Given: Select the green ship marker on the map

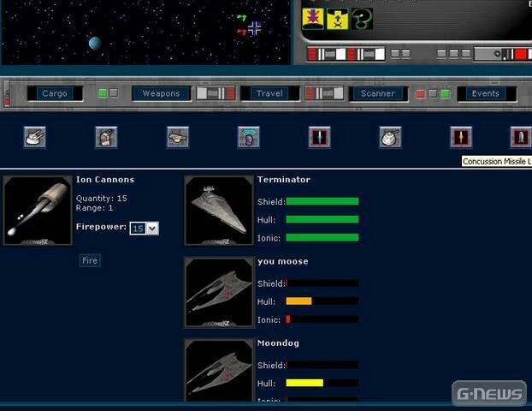Looking at the screenshot, I should tap(241, 17).
